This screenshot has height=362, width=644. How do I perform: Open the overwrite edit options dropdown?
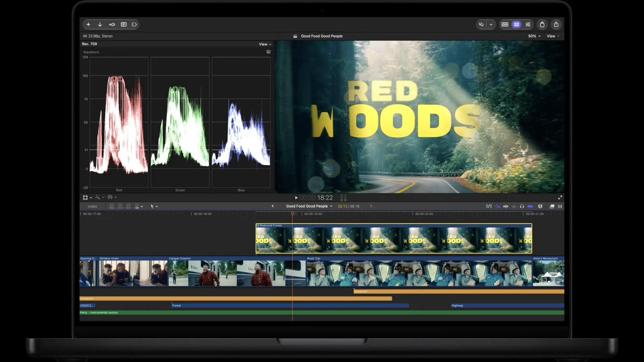click(139, 206)
